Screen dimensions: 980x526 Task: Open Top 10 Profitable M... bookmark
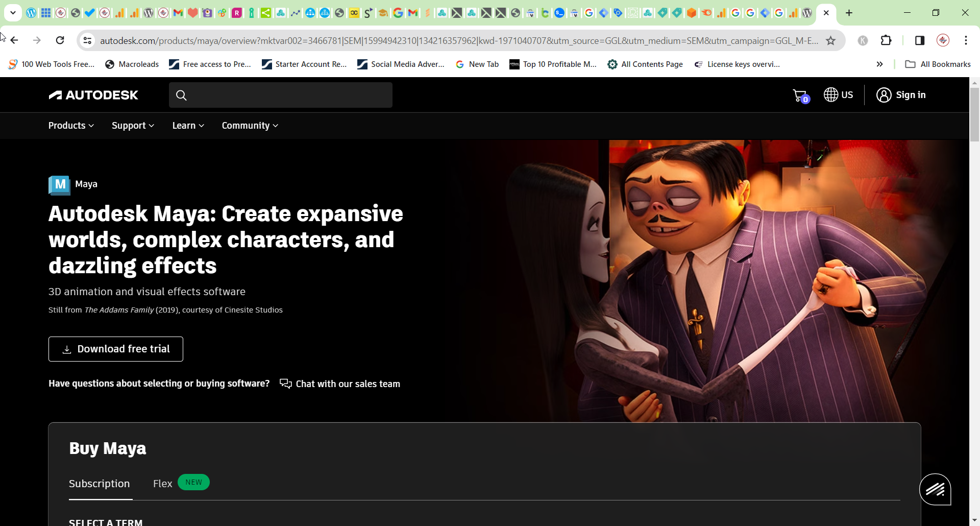click(553, 64)
